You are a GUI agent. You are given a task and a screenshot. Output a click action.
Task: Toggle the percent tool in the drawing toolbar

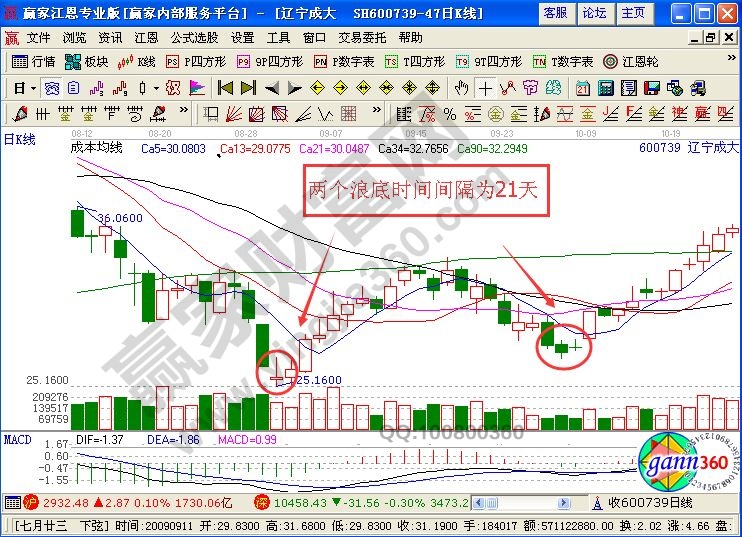click(x=449, y=112)
